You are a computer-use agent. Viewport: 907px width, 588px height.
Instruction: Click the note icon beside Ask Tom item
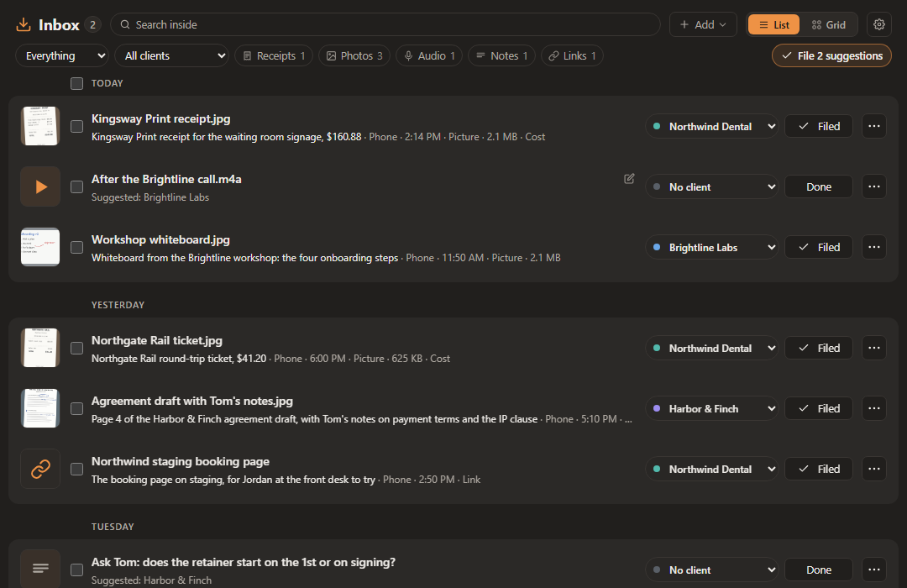point(40,569)
